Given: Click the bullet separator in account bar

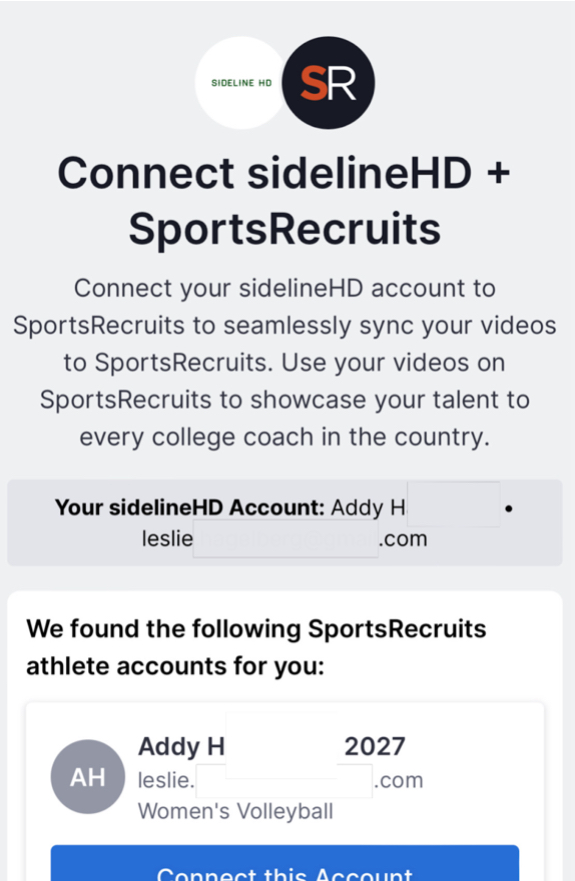Looking at the screenshot, I should (509, 508).
